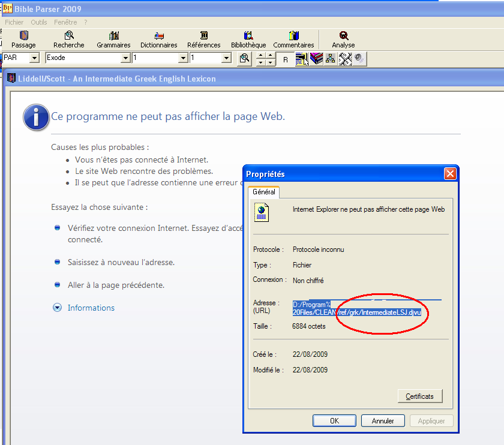Click the magnifier search icon beside verse selector
The image size is (504, 445).
point(244,59)
